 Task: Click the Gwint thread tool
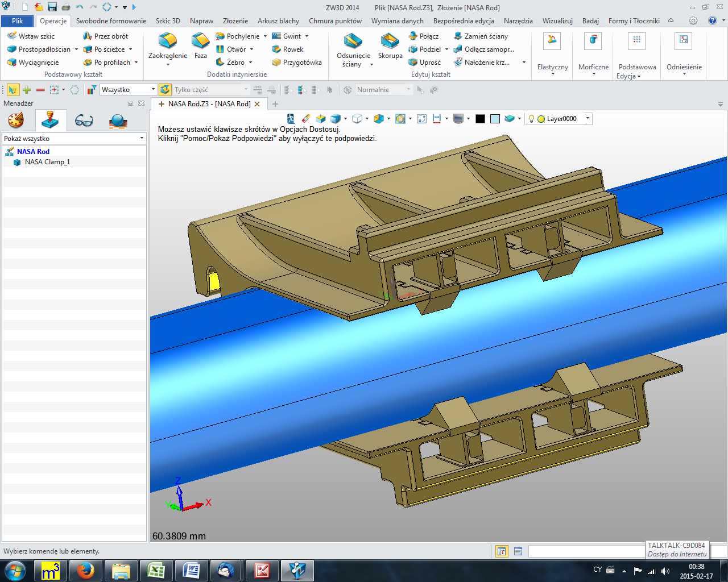pos(287,36)
